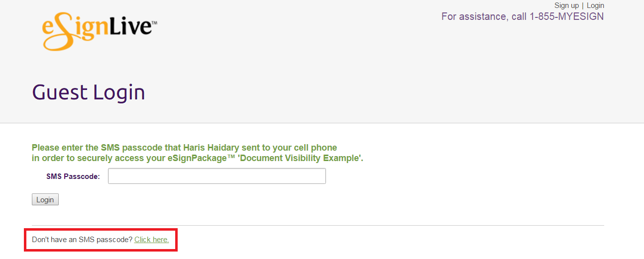Click the Guest Login heading

point(89,92)
